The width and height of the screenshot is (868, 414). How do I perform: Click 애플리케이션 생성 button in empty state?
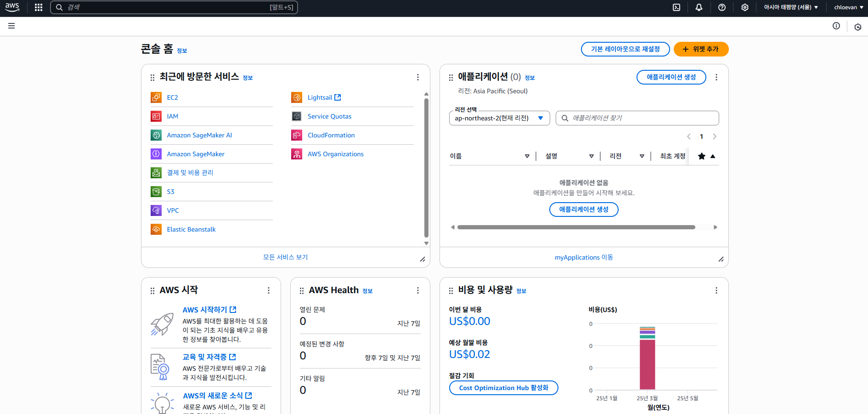pyautogui.click(x=584, y=210)
